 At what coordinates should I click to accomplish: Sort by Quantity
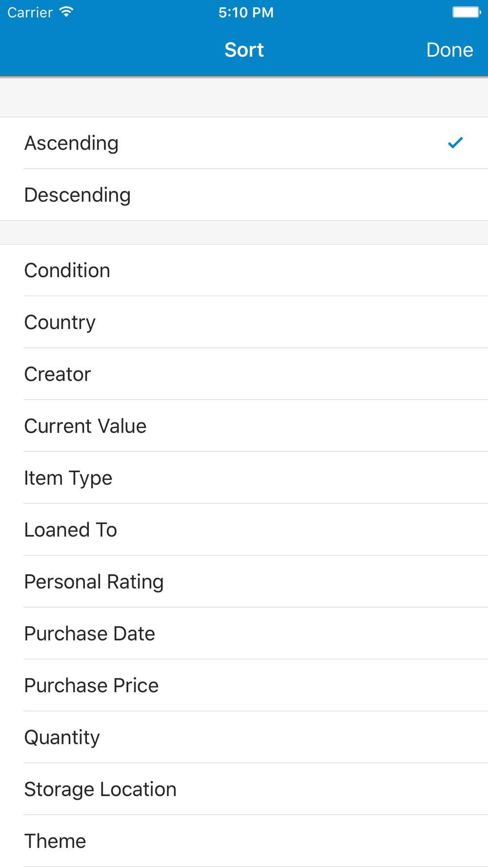[x=244, y=737]
